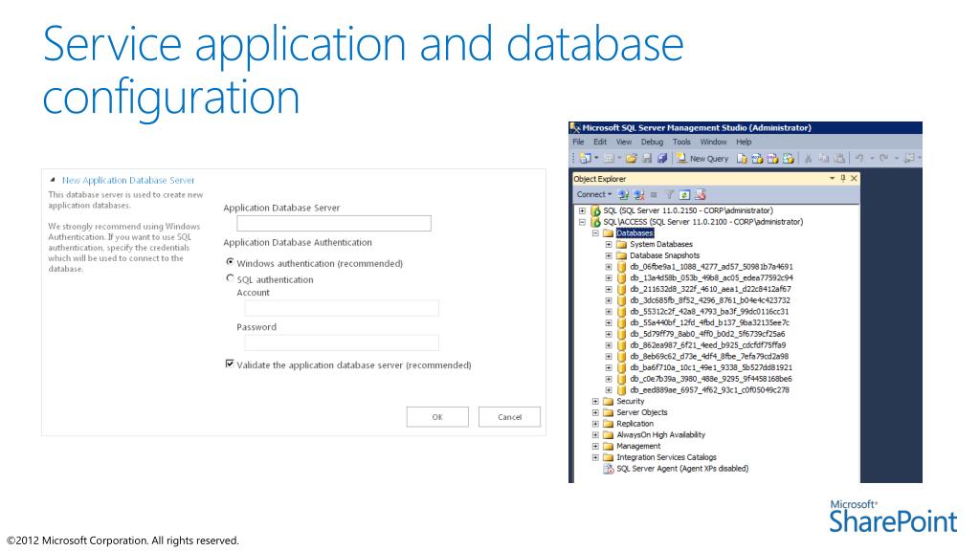Click the OK button
This screenshot has height=551, width=980.
pos(436,417)
